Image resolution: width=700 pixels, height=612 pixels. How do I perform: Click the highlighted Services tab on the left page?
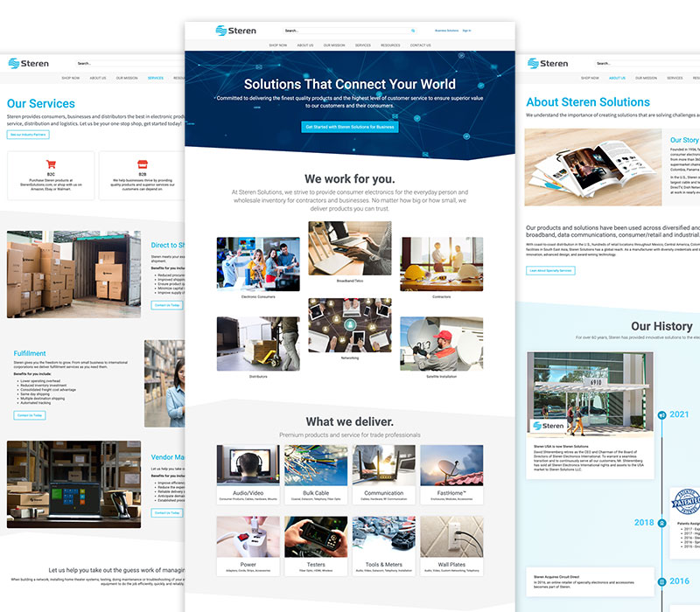(156, 78)
